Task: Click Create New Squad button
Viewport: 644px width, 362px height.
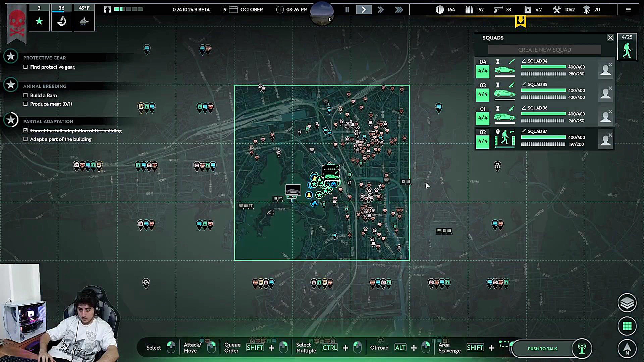Action: point(544,50)
